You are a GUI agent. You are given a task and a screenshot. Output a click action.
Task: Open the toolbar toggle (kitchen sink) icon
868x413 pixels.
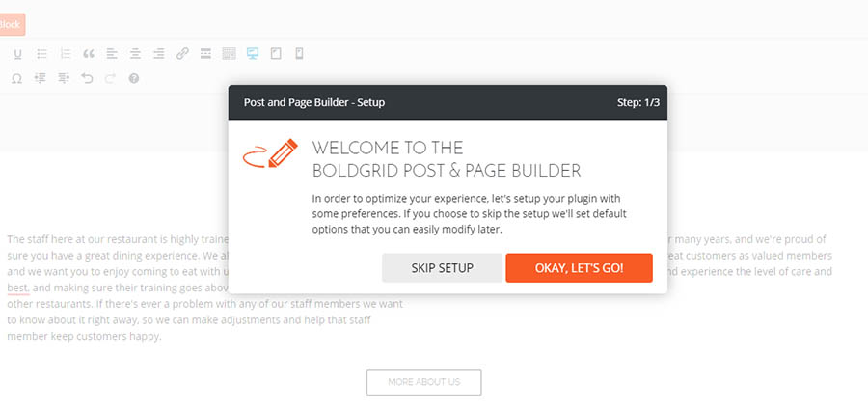(x=229, y=54)
